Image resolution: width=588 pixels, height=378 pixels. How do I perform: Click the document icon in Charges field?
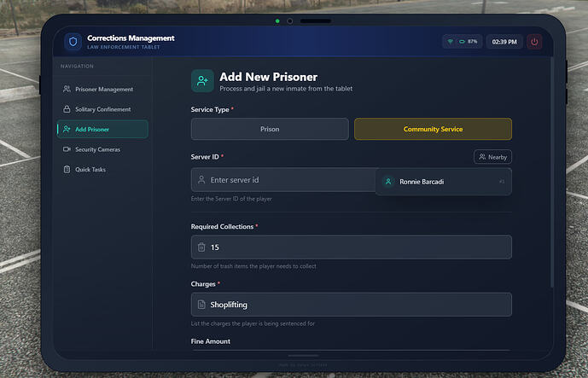click(x=201, y=305)
